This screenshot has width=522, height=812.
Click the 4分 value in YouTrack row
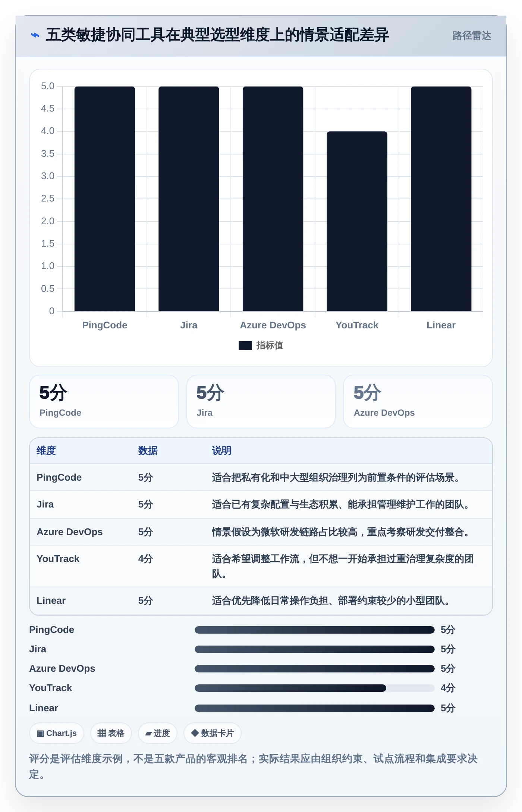click(x=145, y=559)
